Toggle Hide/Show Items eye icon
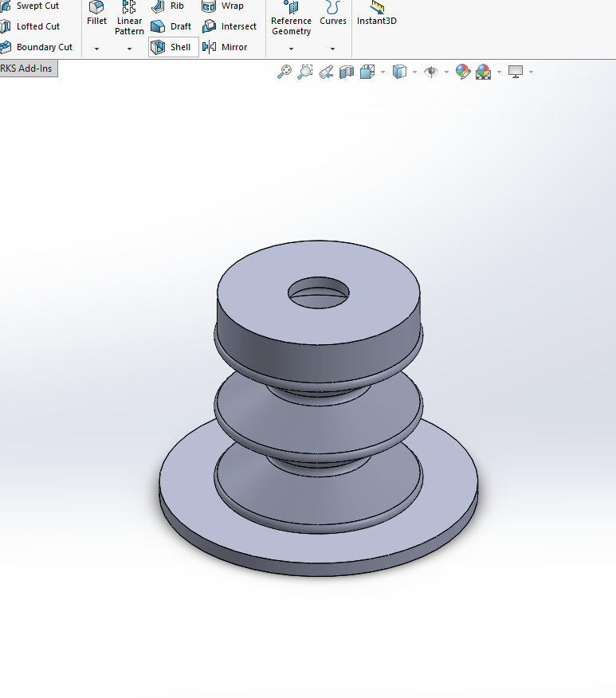This screenshot has height=698, width=616. coord(431,72)
